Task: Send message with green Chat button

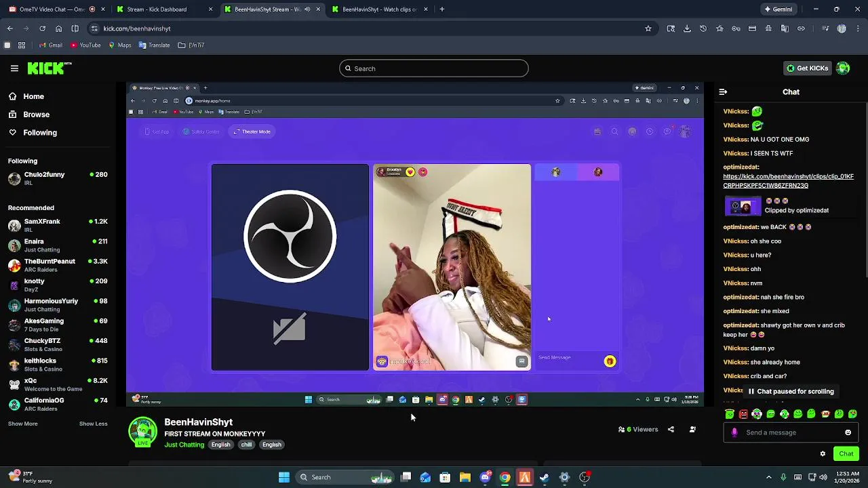Action: [x=846, y=454]
